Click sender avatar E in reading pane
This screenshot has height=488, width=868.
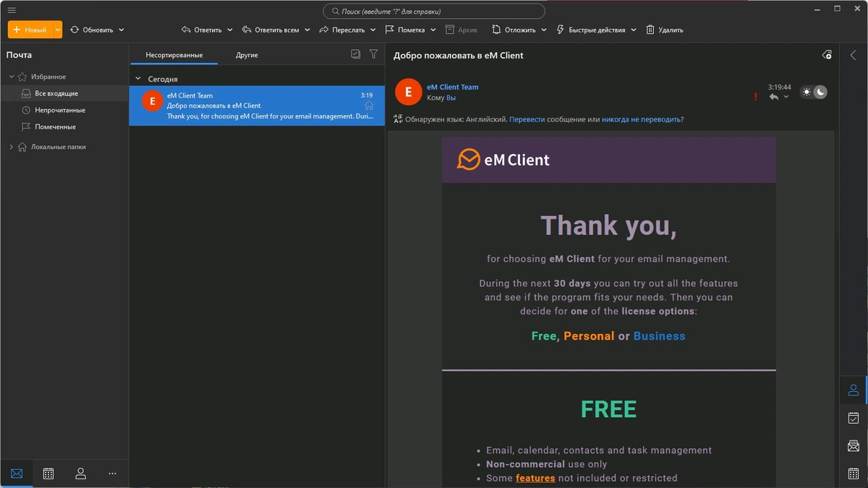[408, 92]
